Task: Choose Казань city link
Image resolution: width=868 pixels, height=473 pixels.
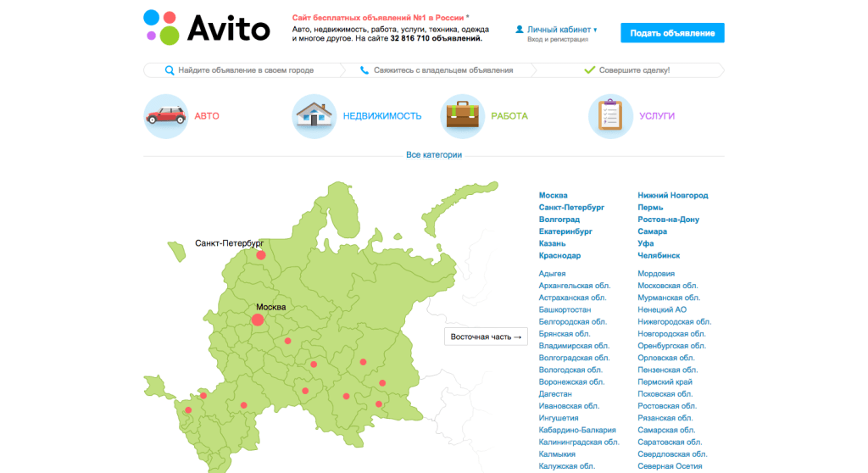Action: tap(552, 243)
